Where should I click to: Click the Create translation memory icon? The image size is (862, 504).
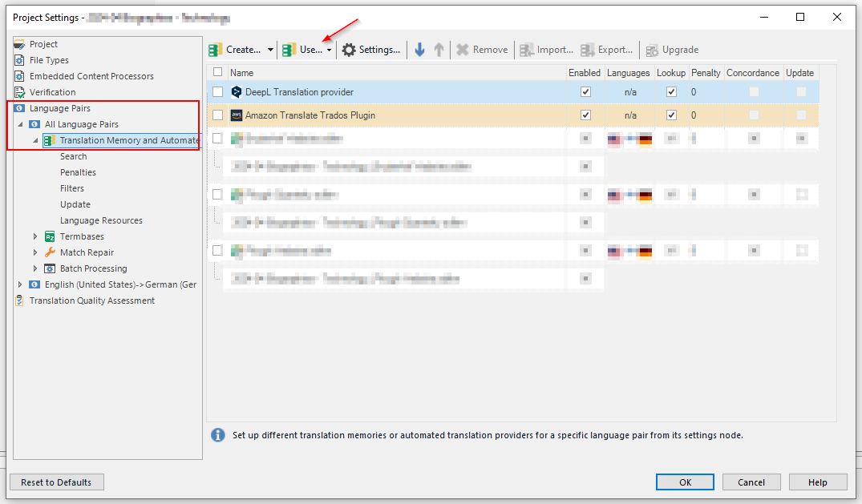pyautogui.click(x=216, y=50)
